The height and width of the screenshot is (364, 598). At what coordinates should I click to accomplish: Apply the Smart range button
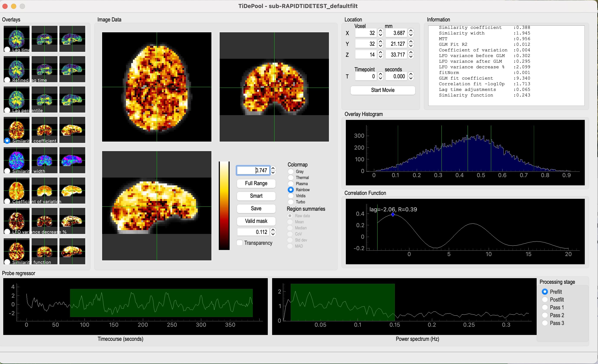[x=256, y=196]
